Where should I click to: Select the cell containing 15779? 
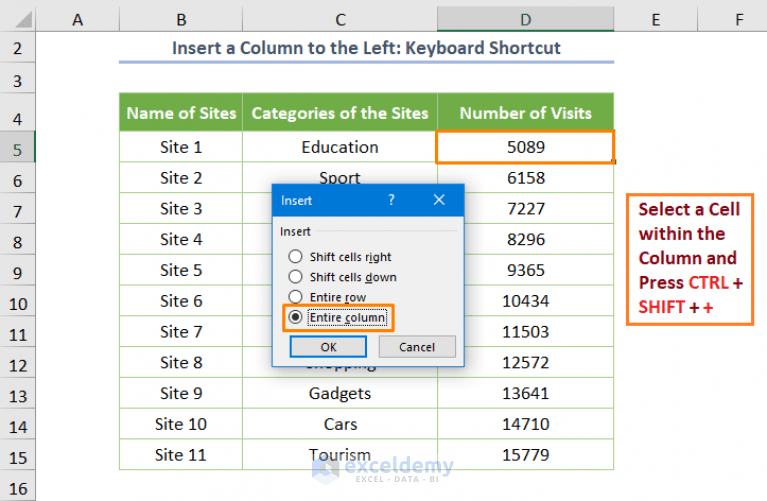tap(525, 455)
